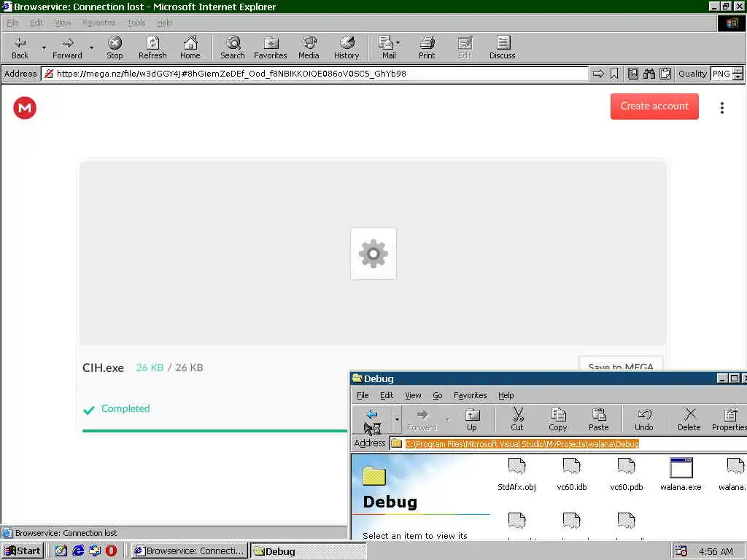Open the Search toolbar button in Internet Explorer
This screenshot has height=560, width=747.
point(233,47)
